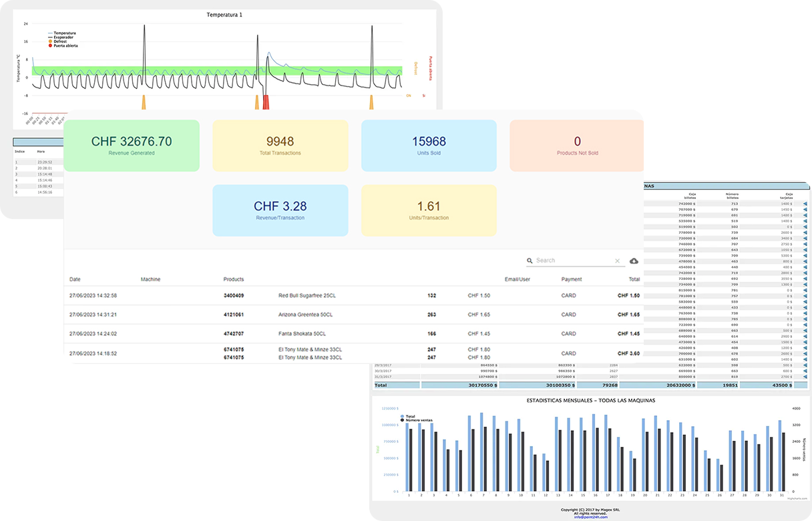Expand the 707000 $ / 679 row arrow
Screen dimensions: 812x521
coord(805,209)
